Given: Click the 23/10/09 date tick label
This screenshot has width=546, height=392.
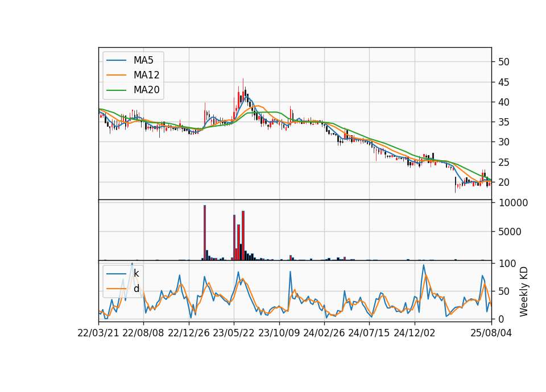Looking at the screenshot, I should 279,333.
